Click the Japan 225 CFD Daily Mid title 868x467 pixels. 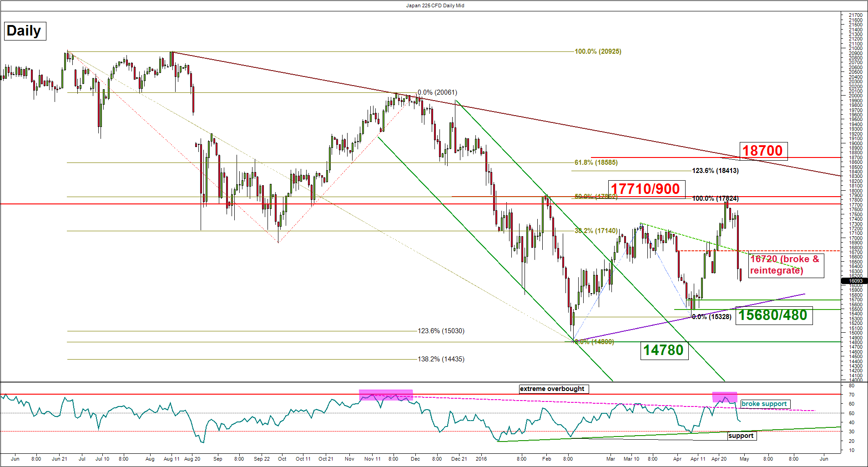click(x=435, y=5)
